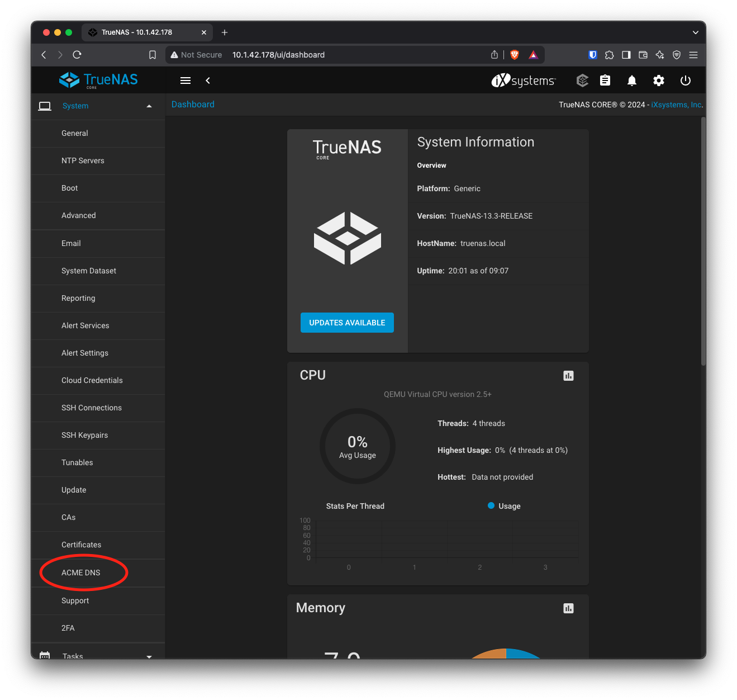Click the iXsystems logo
This screenshot has height=700, width=737.
(x=524, y=81)
